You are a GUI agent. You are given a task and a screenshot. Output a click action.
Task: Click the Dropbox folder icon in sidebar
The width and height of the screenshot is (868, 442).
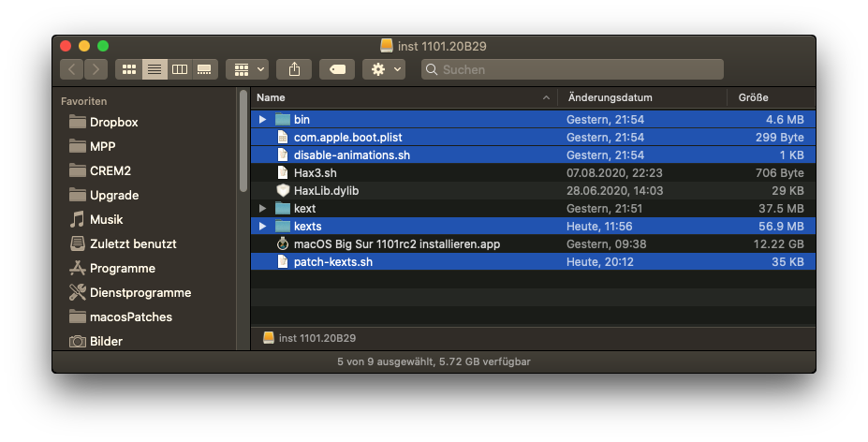[78, 122]
